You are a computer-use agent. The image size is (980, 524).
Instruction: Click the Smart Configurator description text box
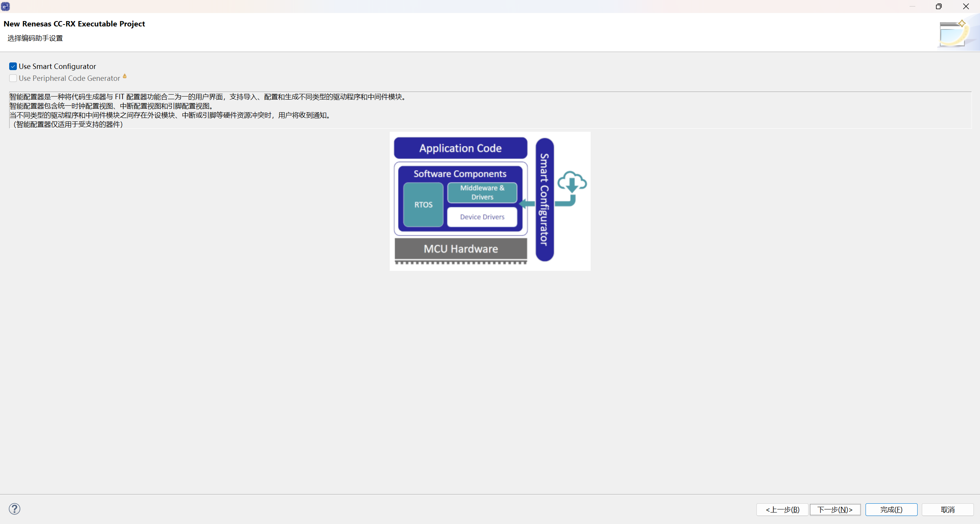(490, 110)
